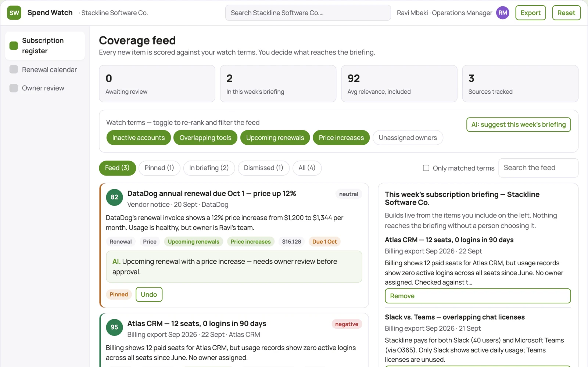
Task: Undo pinning the DataDog item
Action: 149,295
